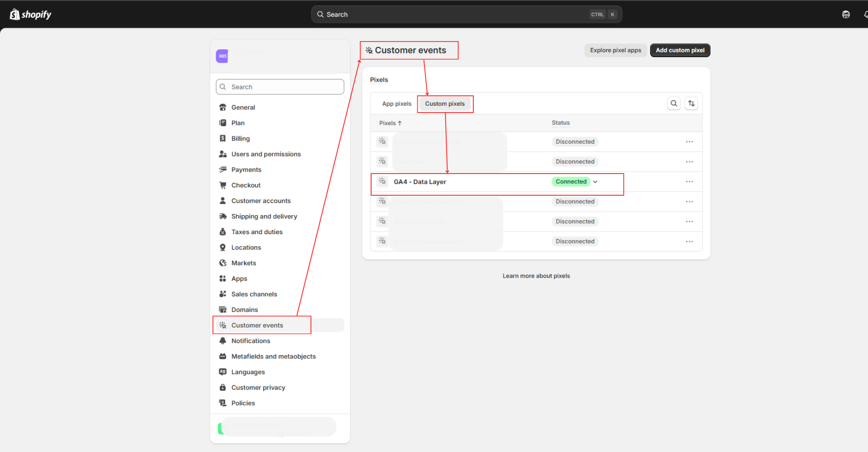This screenshot has width=868, height=452.
Task: Expand the Connected status dropdown for GA4
Action: 595,182
